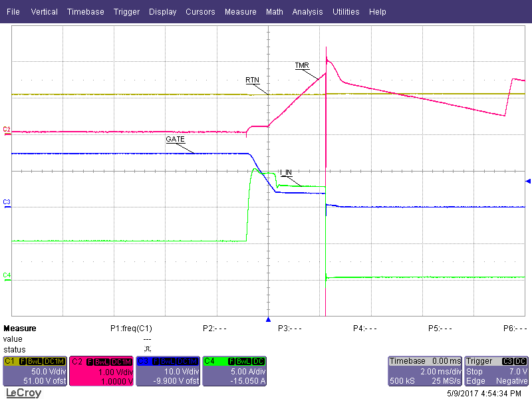Screen dimensions: 532x399
Task: Click the TMR trace label
Action: [302, 66]
